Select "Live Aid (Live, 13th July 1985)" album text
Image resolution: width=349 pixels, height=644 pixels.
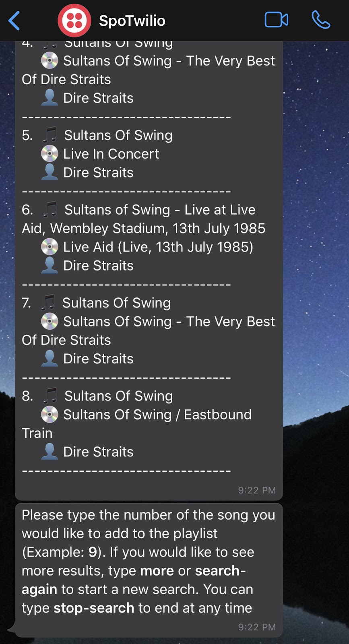[x=158, y=247]
